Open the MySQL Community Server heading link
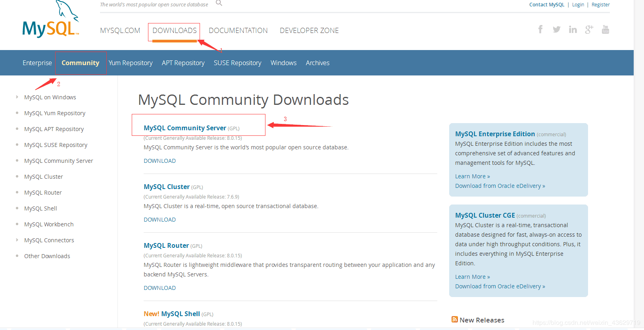The width and height of the screenshot is (644, 330). [x=185, y=128]
